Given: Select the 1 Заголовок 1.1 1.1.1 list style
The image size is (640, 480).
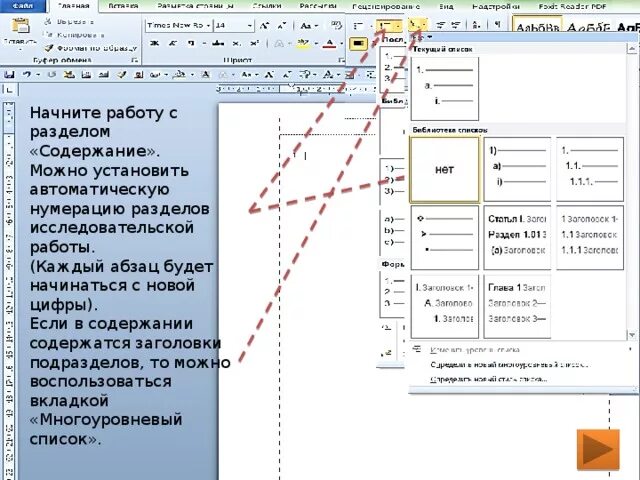Looking at the screenshot, I should click(x=590, y=237).
